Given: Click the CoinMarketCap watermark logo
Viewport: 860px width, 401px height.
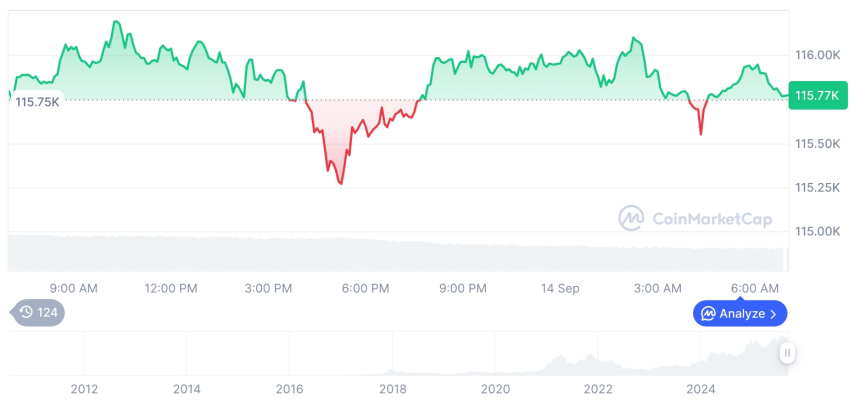Looking at the screenshot, I should click(x=631, y=218).
